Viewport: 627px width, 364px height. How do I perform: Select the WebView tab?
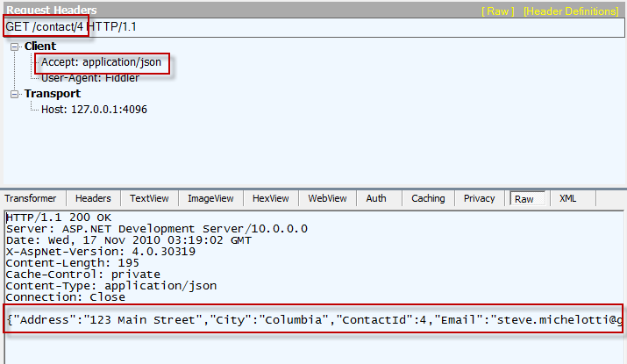pos(327,198)
